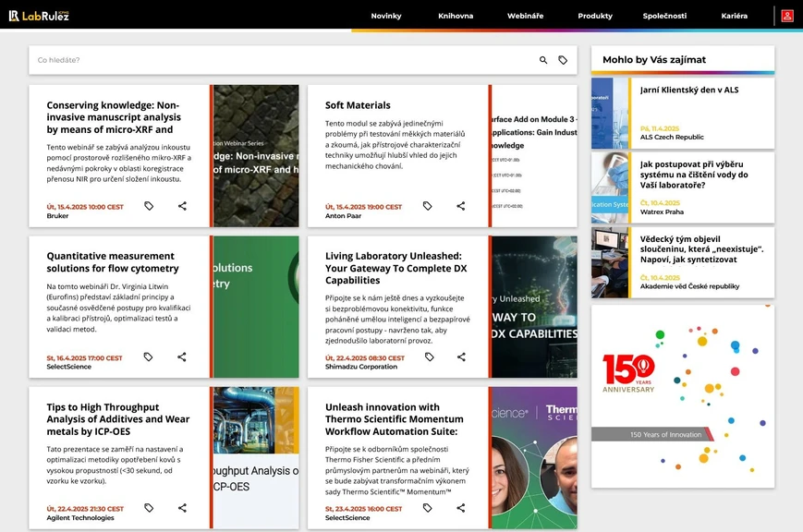The image size is (803, 532).
Task: Click the Jarní Klientský den thumbnail image
Action: (610, 114)
